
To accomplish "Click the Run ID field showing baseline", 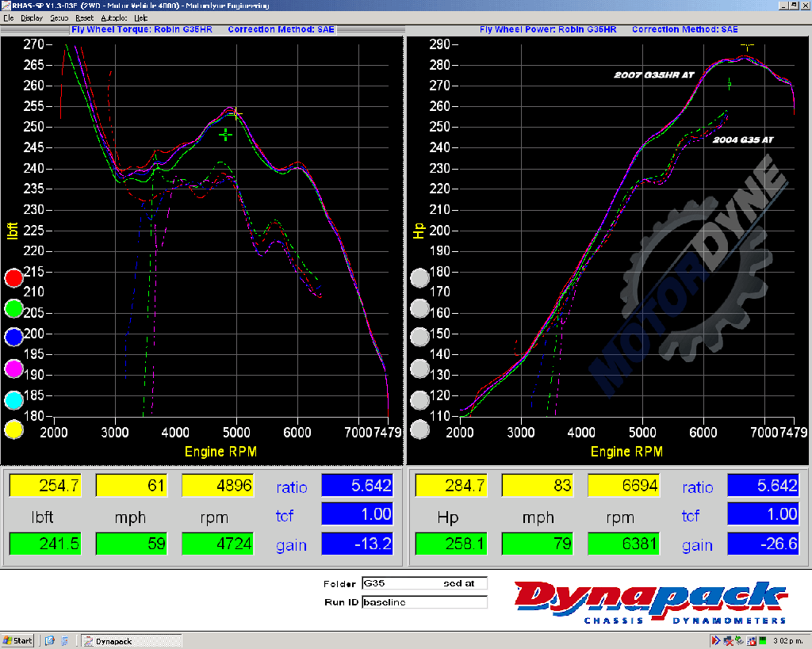I will (x=423, y=602).
